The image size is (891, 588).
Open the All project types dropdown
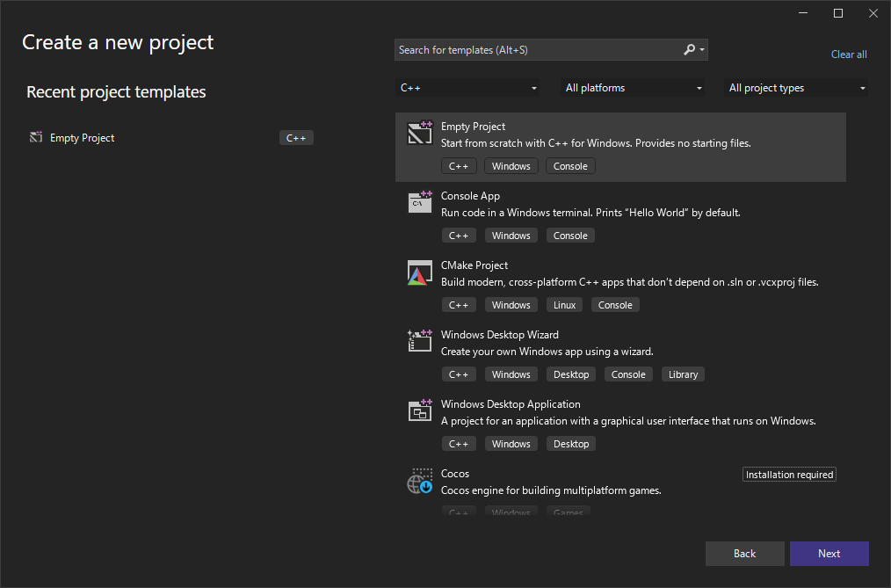coord(796,88)
